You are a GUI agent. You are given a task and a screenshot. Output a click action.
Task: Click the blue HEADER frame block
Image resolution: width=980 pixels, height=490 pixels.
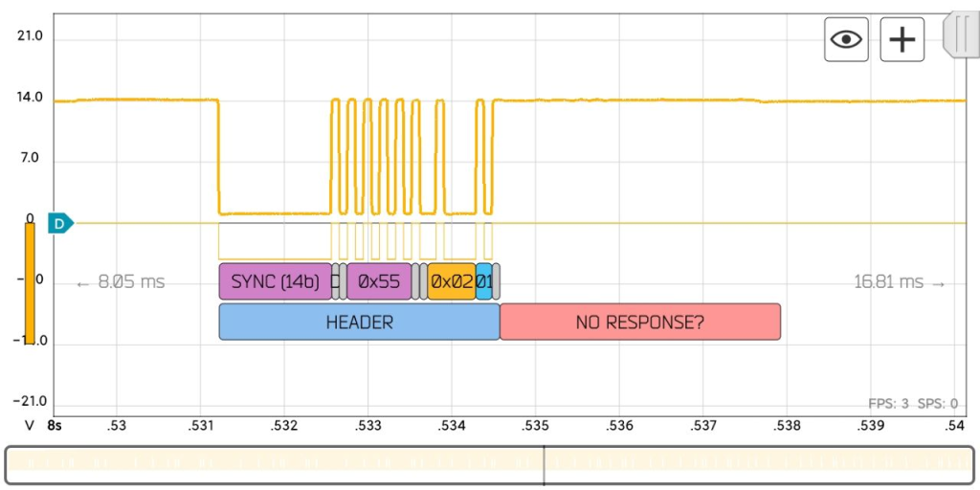[x=359, y=323]
